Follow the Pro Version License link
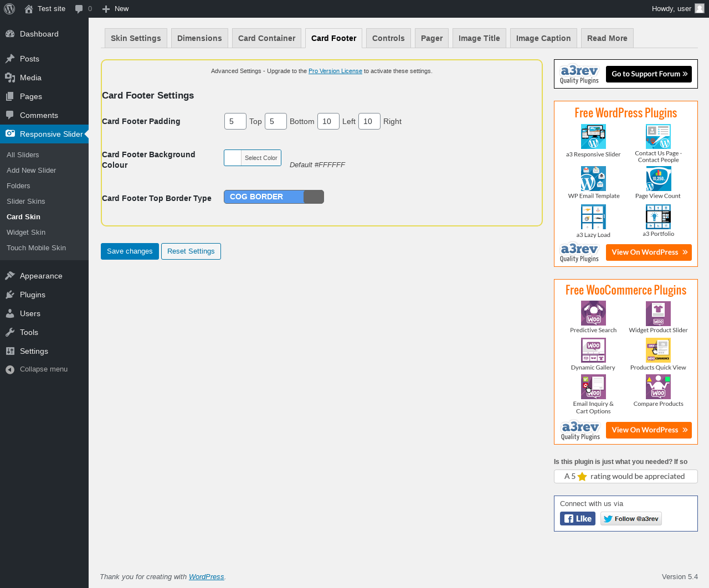This screenshot has height=588, width=709. point(335,71)
